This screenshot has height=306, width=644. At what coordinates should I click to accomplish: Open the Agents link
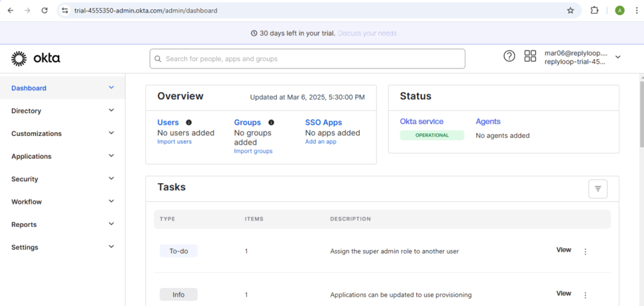[x=488, y=121]
